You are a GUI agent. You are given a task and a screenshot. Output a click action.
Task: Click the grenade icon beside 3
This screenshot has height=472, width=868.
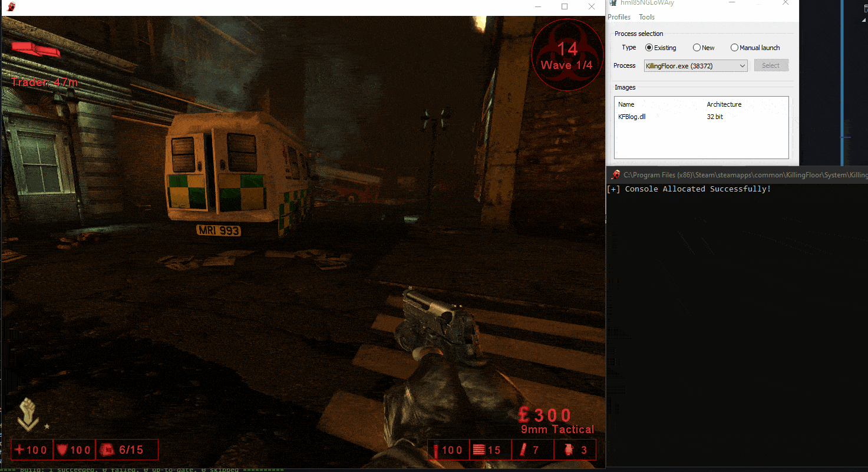tap(569, 451)
